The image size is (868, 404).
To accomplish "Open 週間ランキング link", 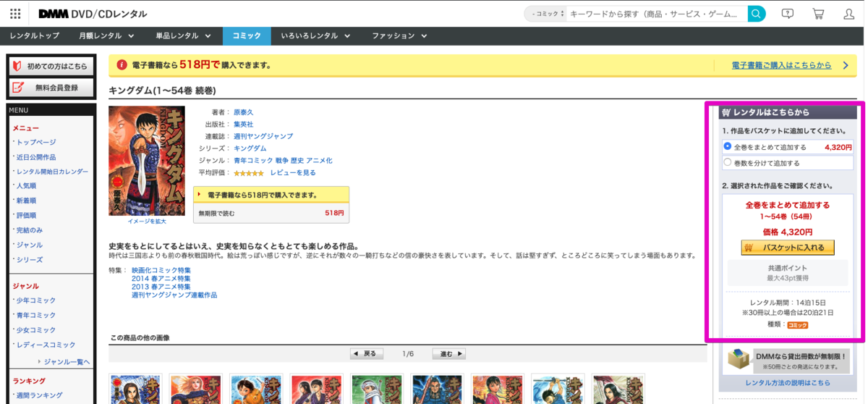I will click(x=39, y=395).
